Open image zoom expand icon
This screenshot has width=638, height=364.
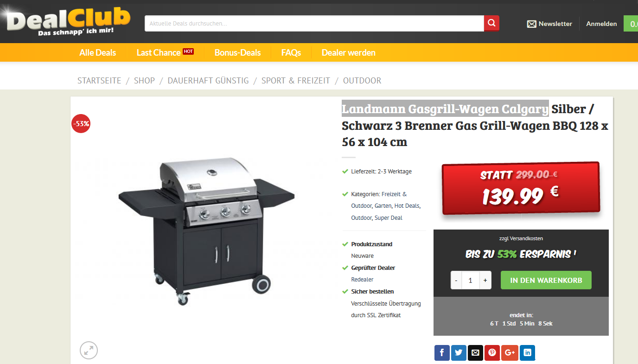(x=89, y=350)
